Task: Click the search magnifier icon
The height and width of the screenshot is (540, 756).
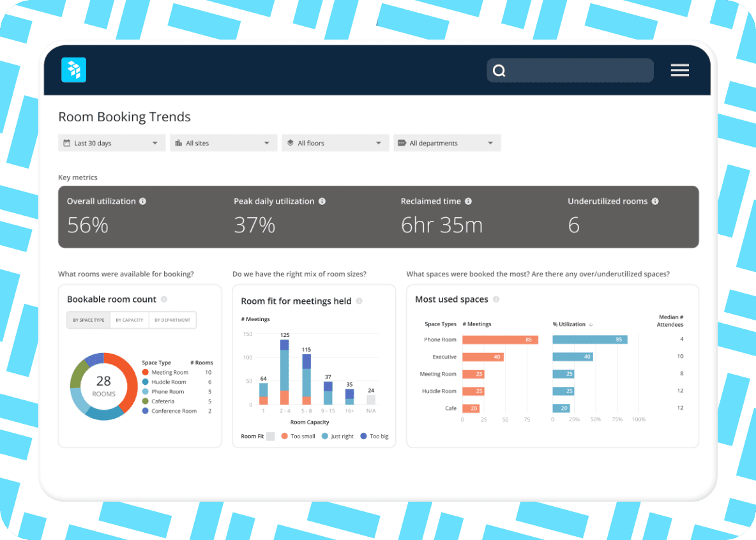Action: (499, 70)
